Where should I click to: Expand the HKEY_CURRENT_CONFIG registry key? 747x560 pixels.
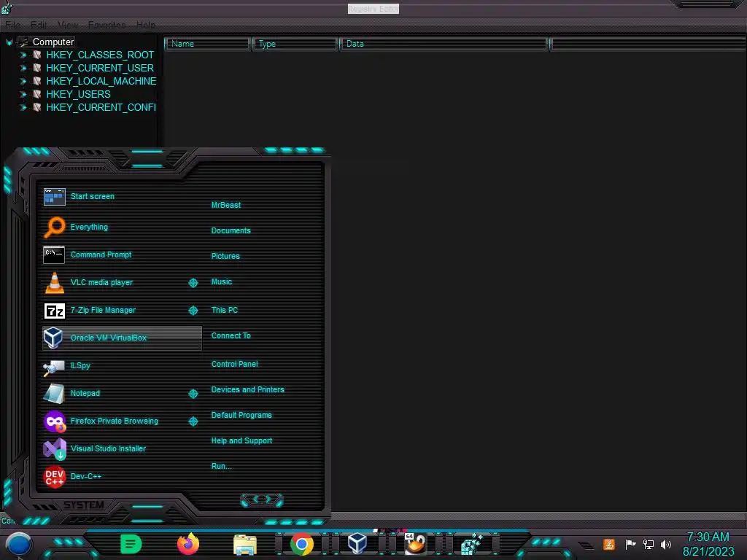[x=23, y=108]
